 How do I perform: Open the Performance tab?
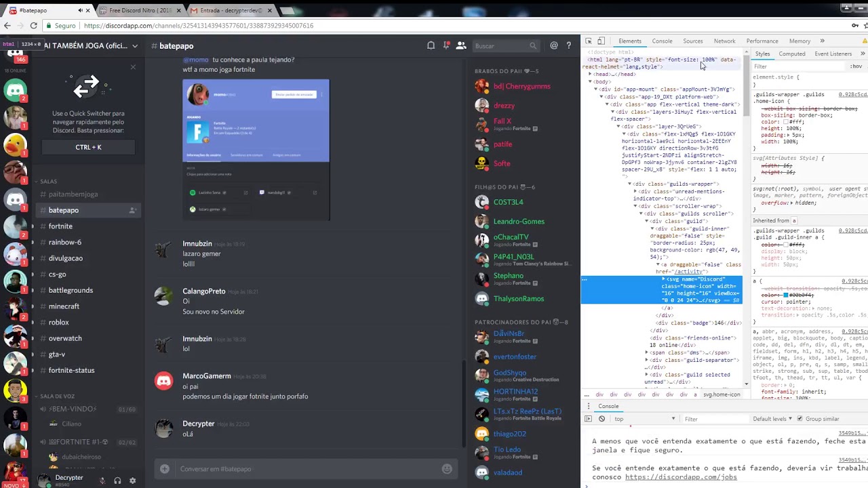762,41
